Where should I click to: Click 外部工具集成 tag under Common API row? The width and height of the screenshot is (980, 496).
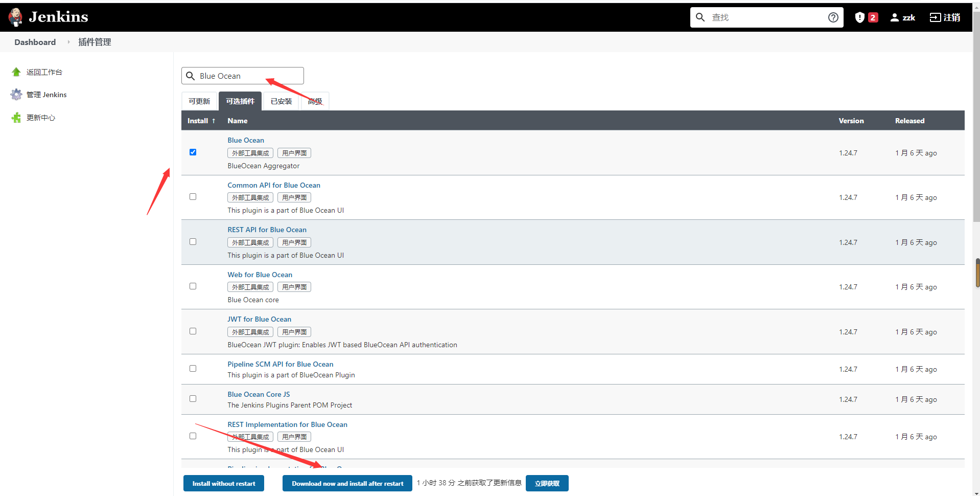(x=250, y=197)
